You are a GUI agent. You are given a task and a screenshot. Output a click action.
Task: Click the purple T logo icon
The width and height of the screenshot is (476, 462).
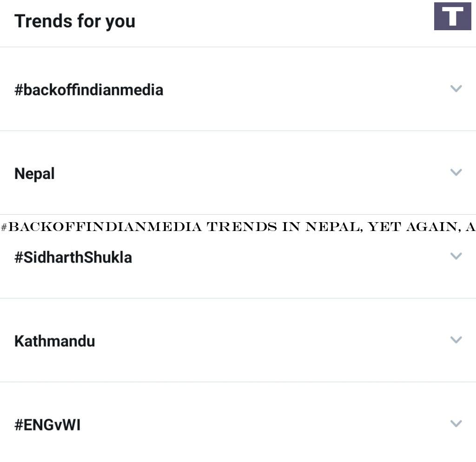tap(452, 16)
